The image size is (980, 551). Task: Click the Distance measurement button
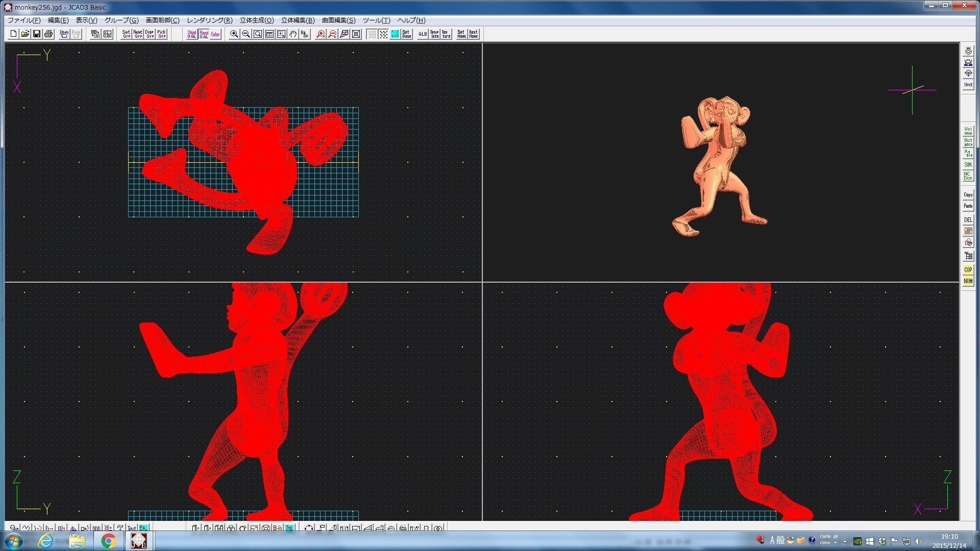(x=968, y=142)
